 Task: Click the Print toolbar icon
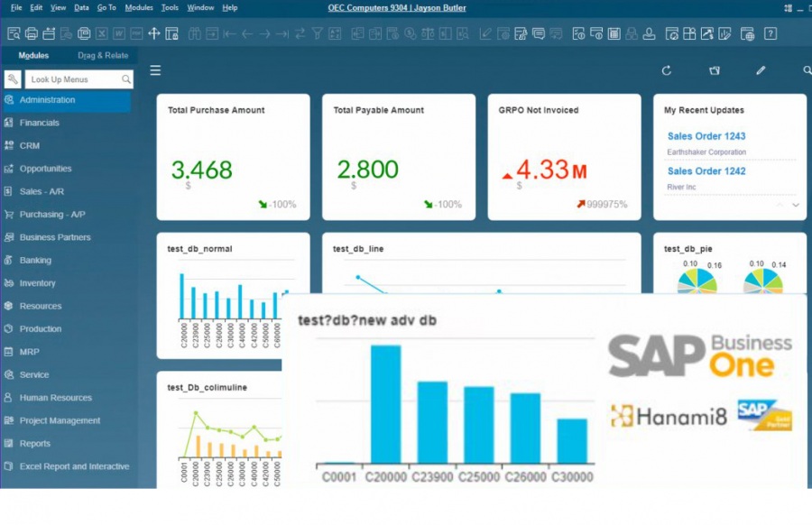[31, 33]
